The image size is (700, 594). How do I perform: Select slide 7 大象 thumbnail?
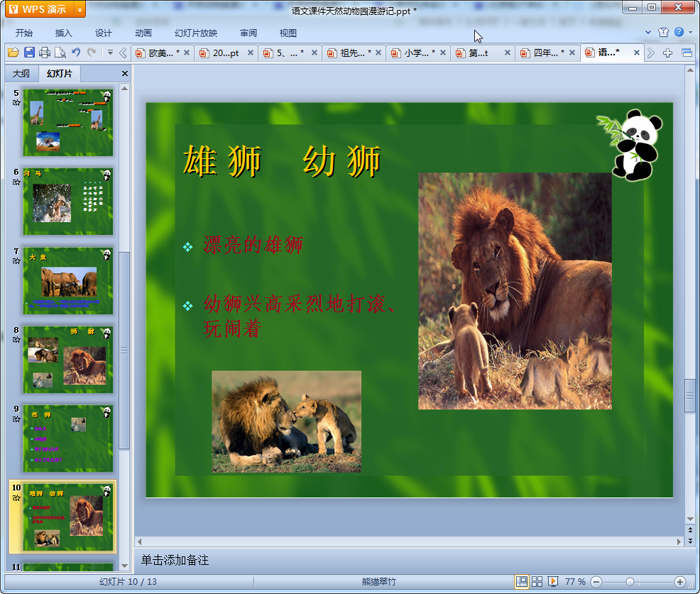click(x=68, y=281)
